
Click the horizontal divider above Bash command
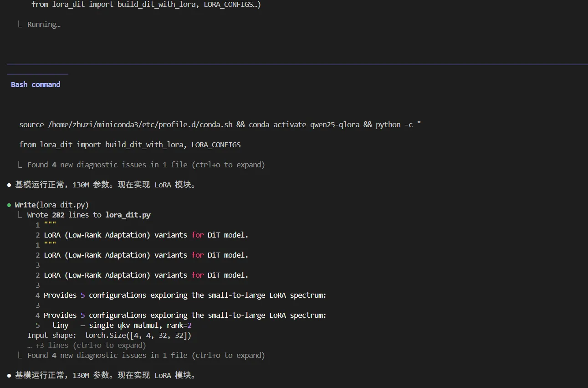(296, 64)
